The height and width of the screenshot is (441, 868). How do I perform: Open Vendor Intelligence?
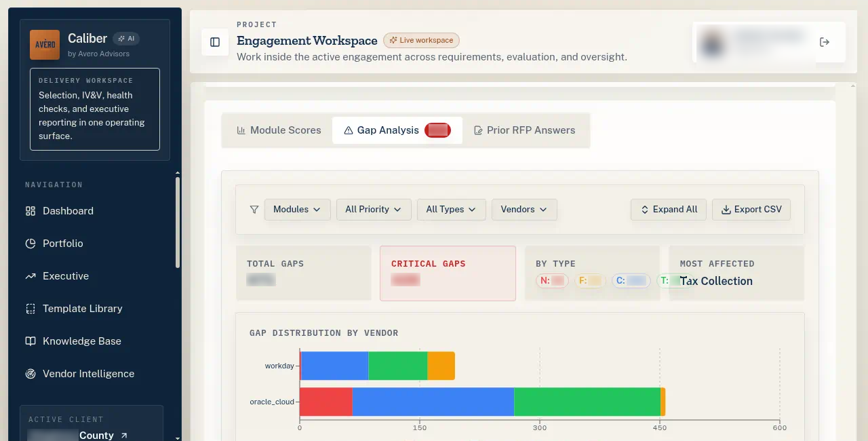pos(94,374)
